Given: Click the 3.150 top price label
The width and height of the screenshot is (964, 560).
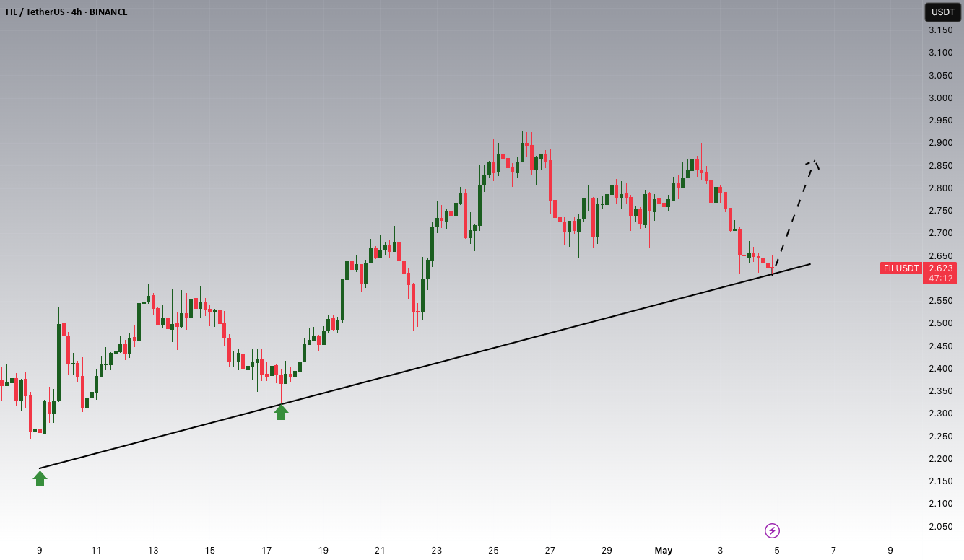Looking at the screenshot, I should click(939, 30).
